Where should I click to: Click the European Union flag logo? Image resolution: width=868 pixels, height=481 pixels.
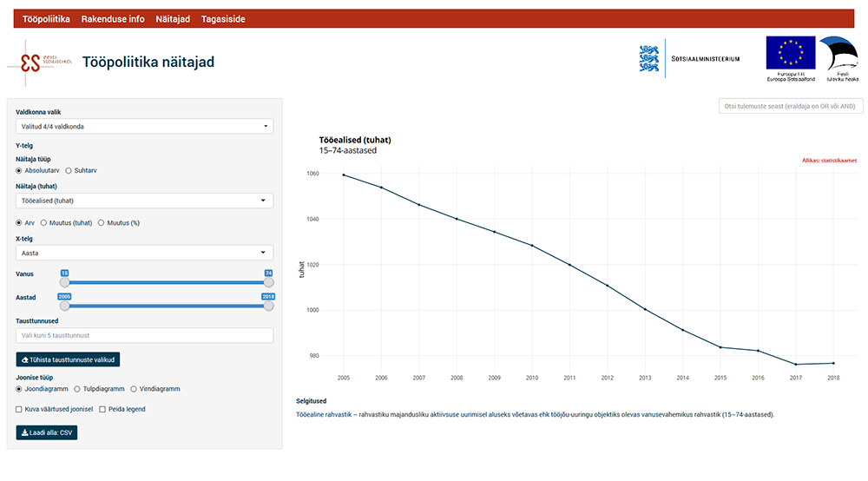click(x=791, y=53)
